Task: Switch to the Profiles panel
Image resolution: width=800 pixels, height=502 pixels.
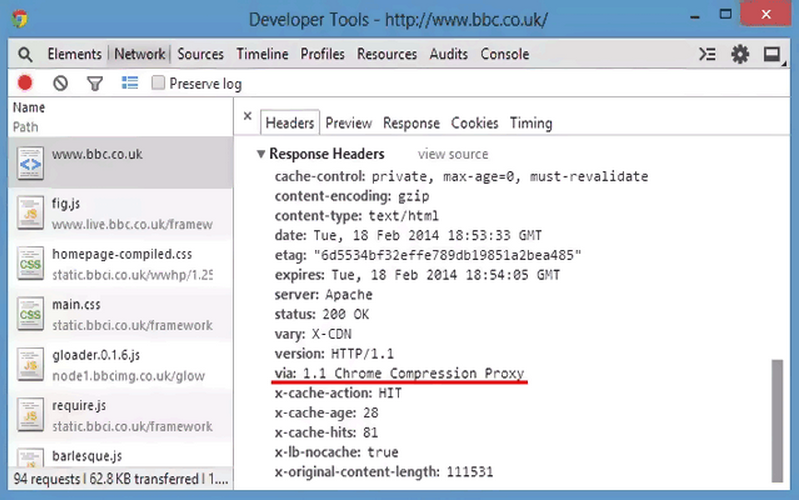Action: (x=322, y=54)
